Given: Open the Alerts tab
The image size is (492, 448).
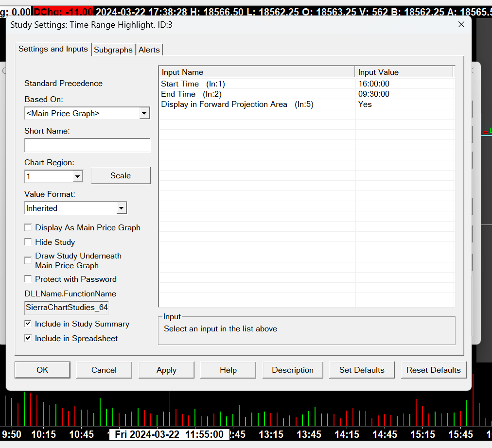Looking at the screenshot, I should 149,50.
